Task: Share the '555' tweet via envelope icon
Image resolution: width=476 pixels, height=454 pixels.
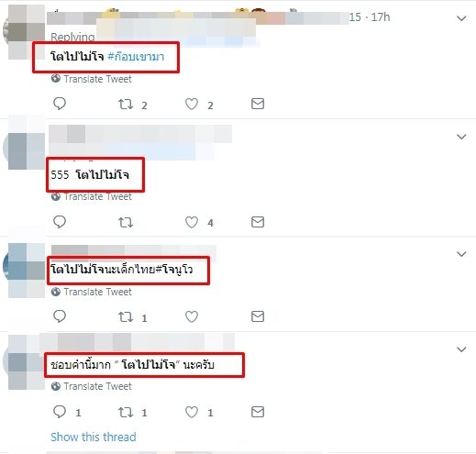Action: (x=258, y=222)
